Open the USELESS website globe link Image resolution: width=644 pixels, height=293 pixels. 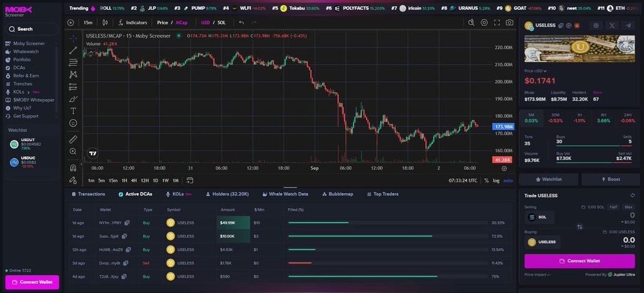click(596, 26)
